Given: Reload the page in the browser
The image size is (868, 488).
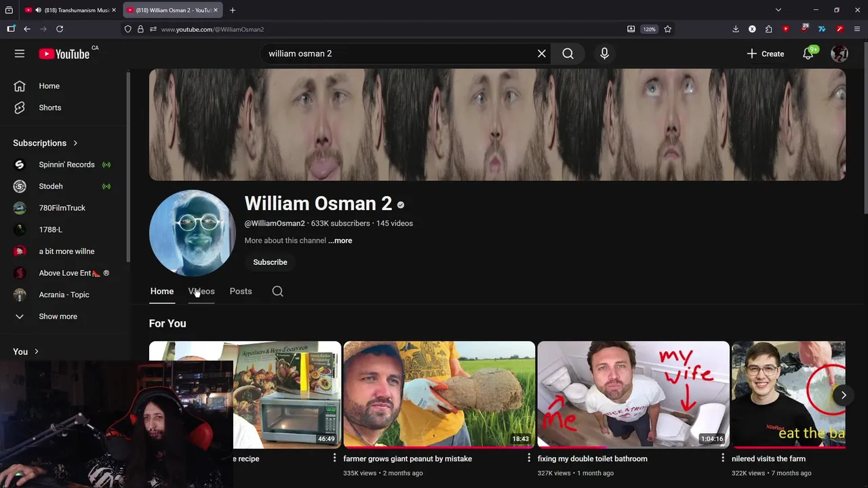Looking at the screenshot, I should coord(60,29).
